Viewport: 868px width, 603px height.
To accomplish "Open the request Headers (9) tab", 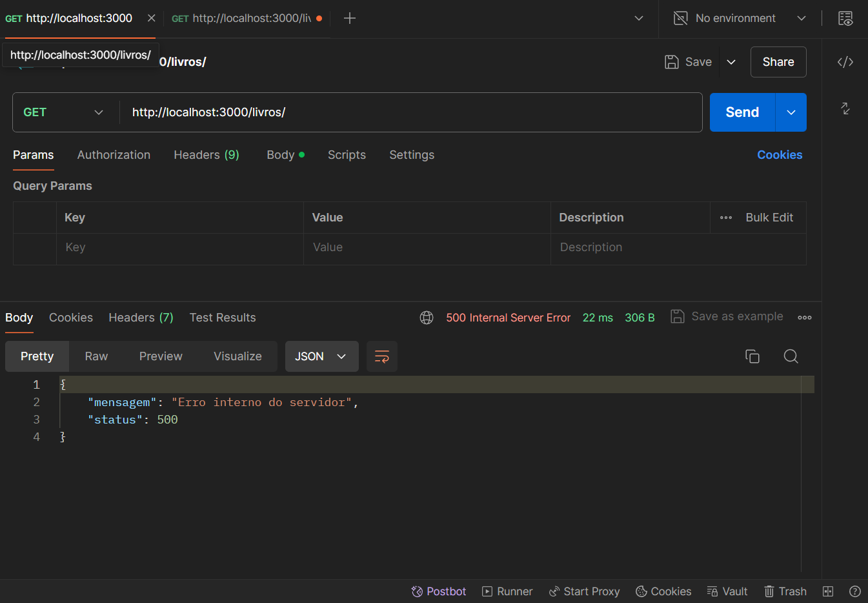I will tap(207, 155).
